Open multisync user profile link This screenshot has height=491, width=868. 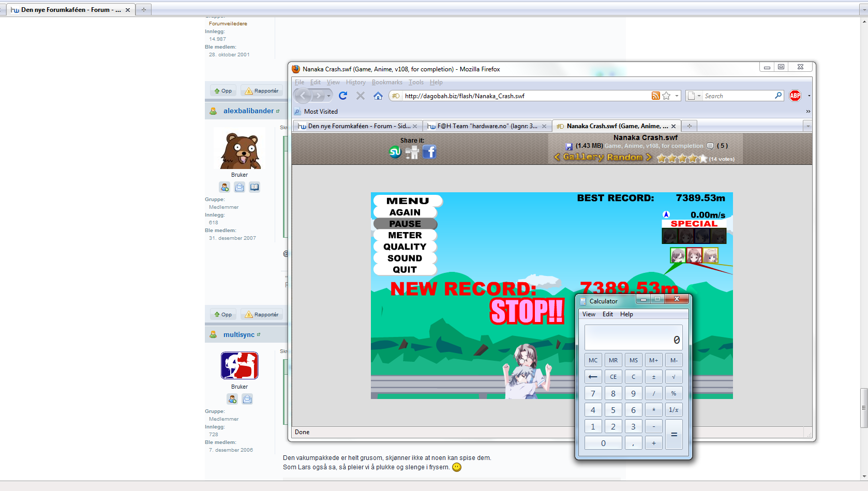[x=239, y=334]
